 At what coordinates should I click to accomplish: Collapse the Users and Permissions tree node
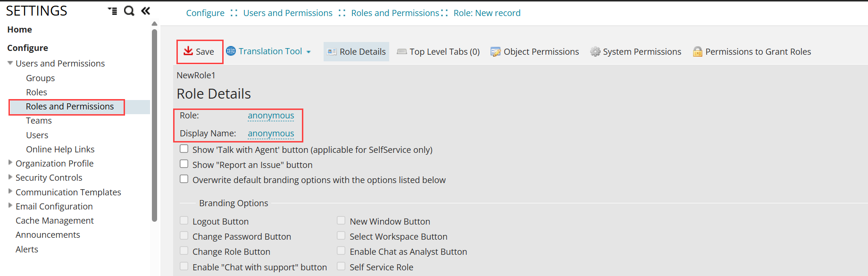[x=10, y=63]
